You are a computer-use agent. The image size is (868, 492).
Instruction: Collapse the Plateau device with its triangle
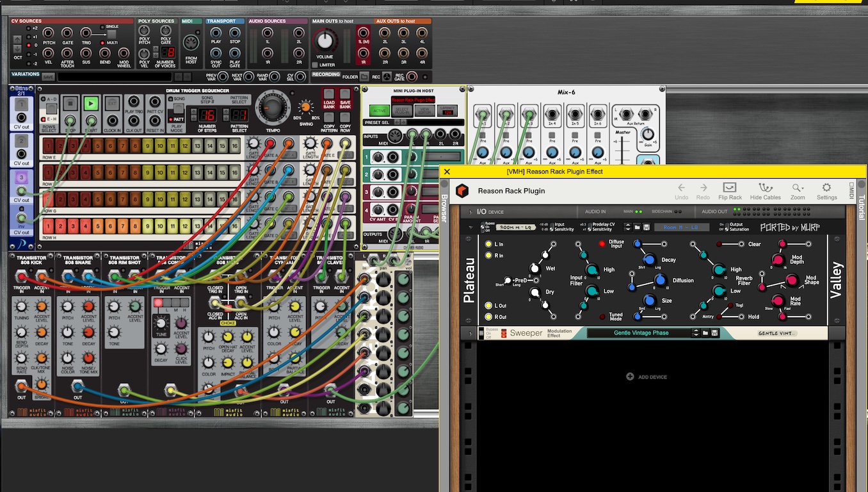(471, 227)
